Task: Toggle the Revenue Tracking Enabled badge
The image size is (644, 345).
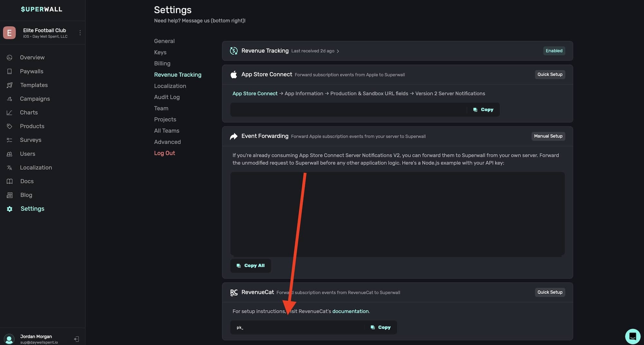Action: pyautogui.click(x=554, y=51)
